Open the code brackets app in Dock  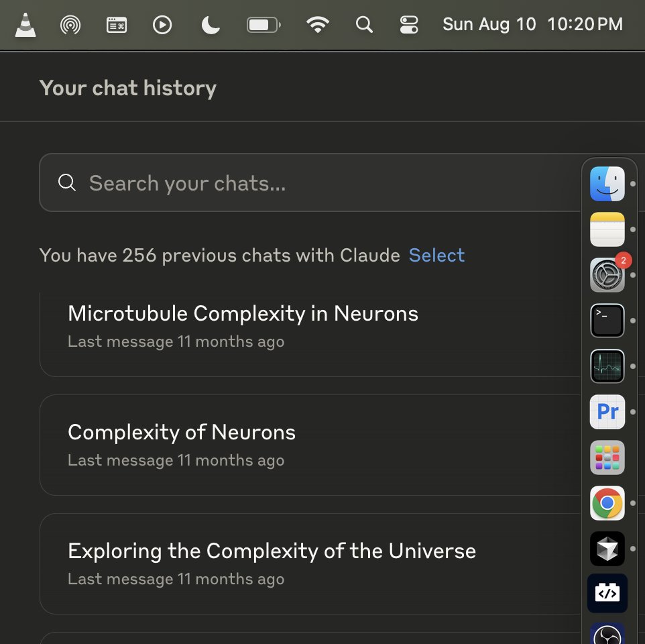tap(607, 594)
